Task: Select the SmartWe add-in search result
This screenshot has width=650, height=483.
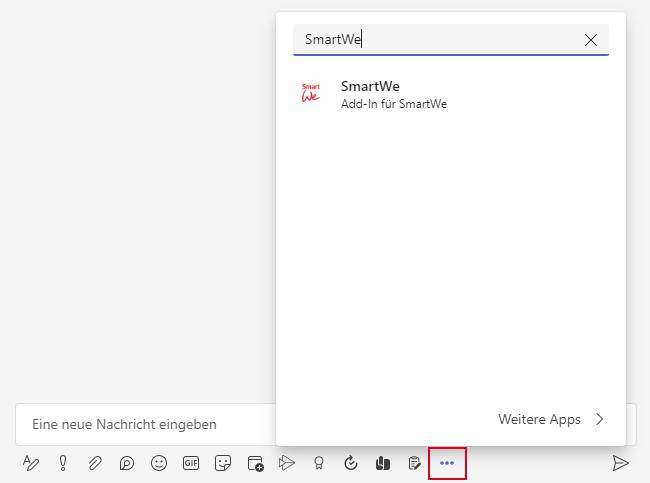Action: pos(394,94)
